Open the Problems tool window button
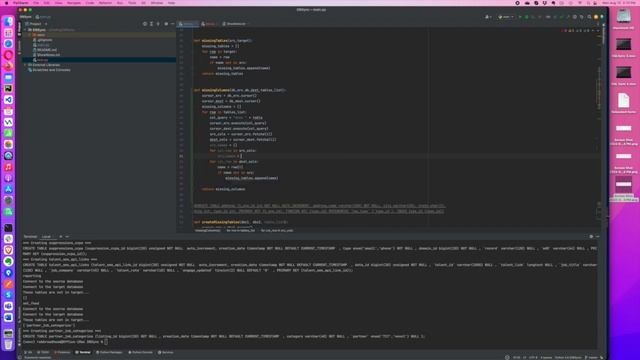The height and width of the screenshot is (360, 640). [62, 352]
